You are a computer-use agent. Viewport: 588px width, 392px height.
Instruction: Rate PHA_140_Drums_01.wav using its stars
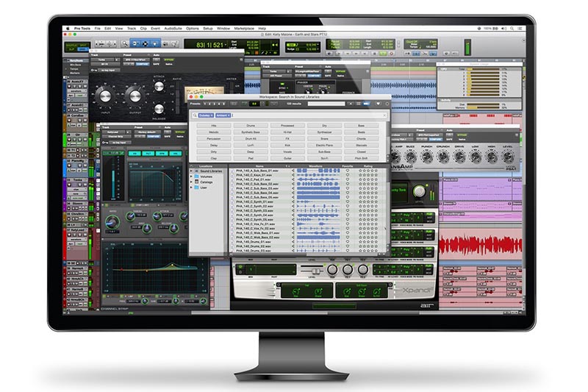pyautogui.click(x=368, y=242)
